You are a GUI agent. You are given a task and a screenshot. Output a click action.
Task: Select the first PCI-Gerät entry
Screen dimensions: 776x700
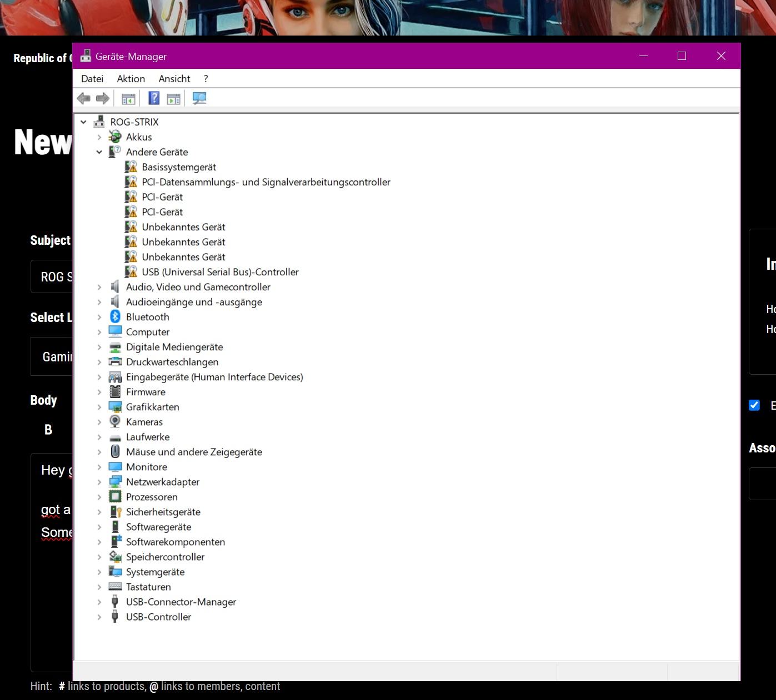(x=162, y=197)
